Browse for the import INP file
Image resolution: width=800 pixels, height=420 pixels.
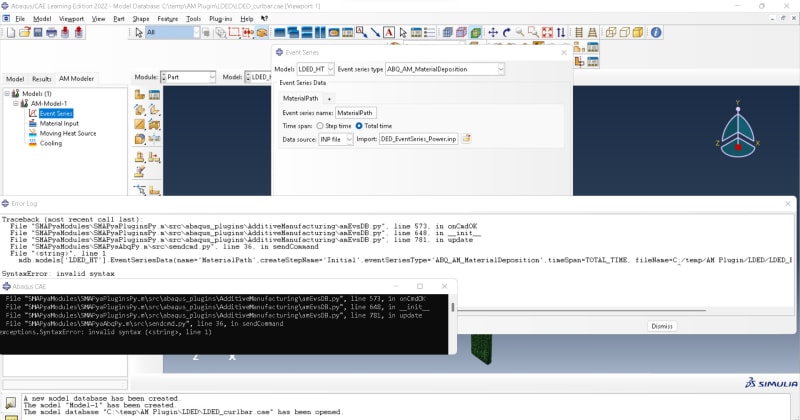pyautogui.click(x=466, y=139)
